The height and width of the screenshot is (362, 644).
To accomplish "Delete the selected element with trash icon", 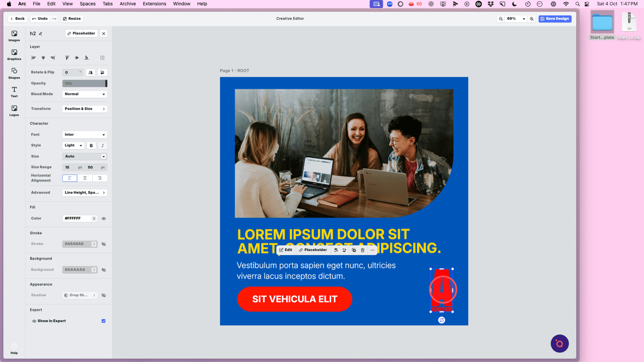I will pos(363,250).
